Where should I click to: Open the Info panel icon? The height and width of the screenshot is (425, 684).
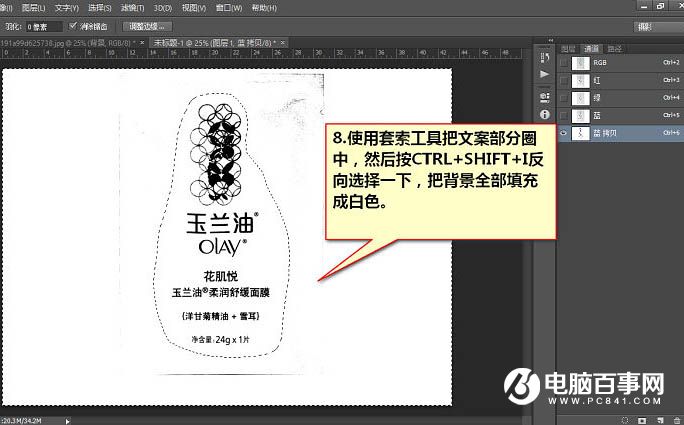(x=544, y=115)
